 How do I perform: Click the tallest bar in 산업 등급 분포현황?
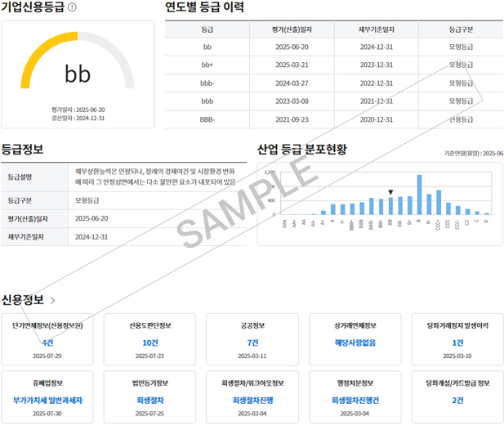[x=419, y=195]
